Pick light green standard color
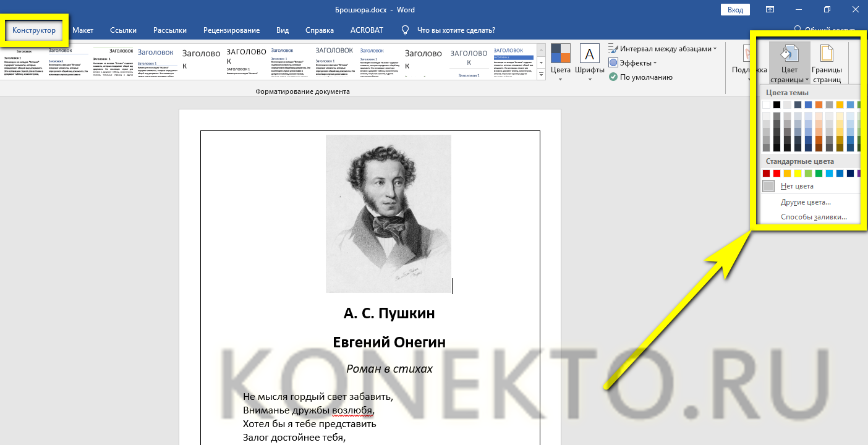868x445 pixels. pyautogui.click(x=809, y=174)
